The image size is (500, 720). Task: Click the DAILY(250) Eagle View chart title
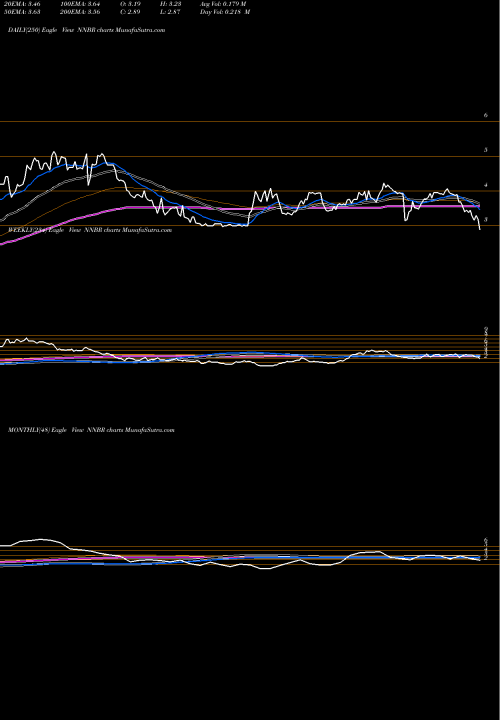86,30
